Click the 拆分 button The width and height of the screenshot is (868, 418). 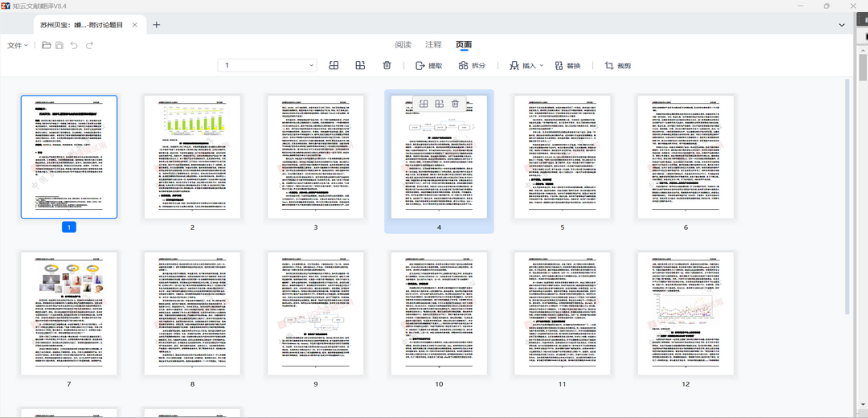tap(472, 65)
